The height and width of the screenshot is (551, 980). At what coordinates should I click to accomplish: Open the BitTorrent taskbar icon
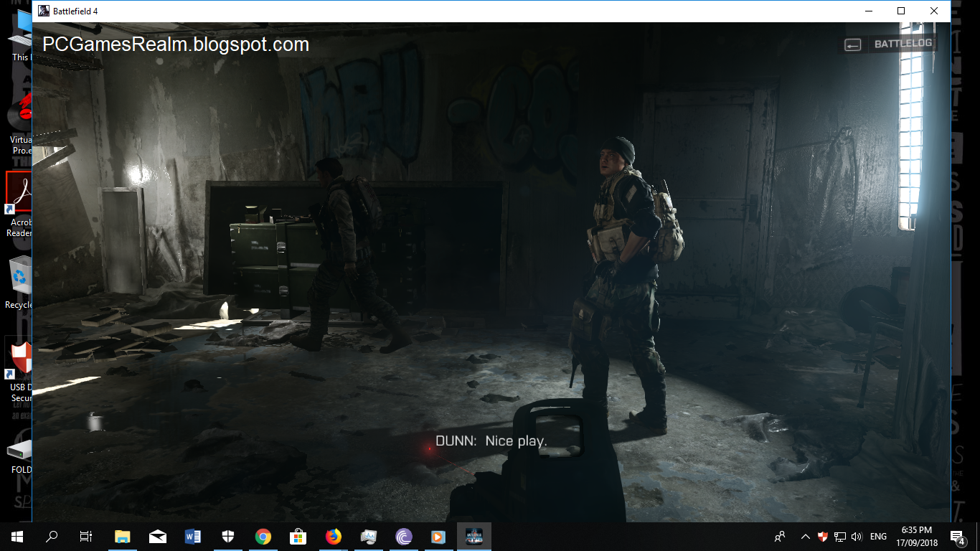click(x=404, y=537)
